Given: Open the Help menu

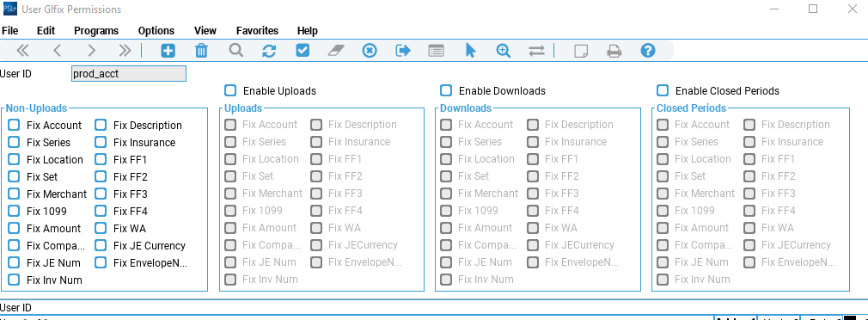Looking at the screenshot, I should (x=307, y=30).
